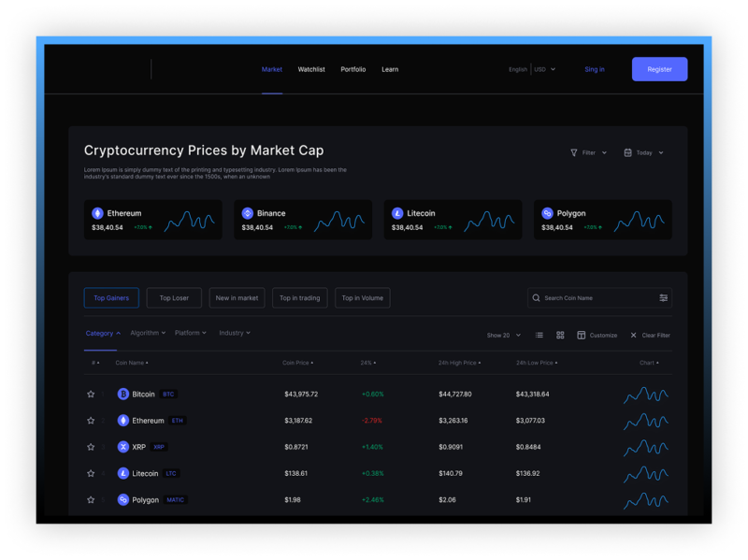
Task: Star Bitcoin to add to watchlist
Action: 91,395
